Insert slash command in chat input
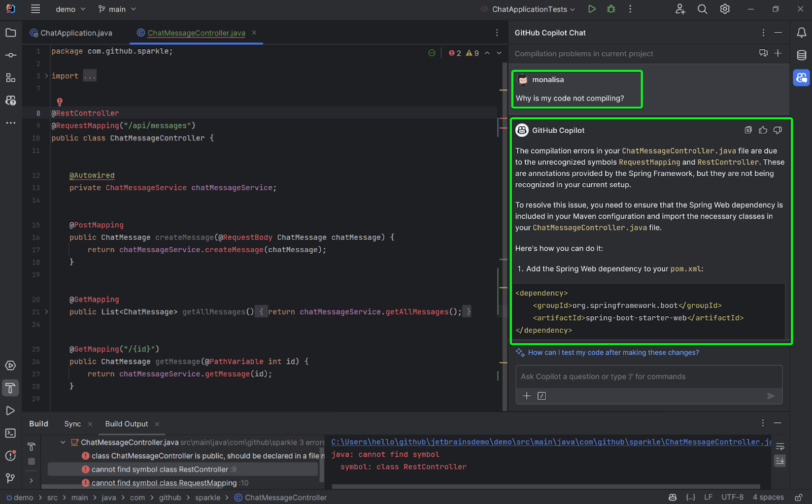Screen dimensions: 812x504 542,396
